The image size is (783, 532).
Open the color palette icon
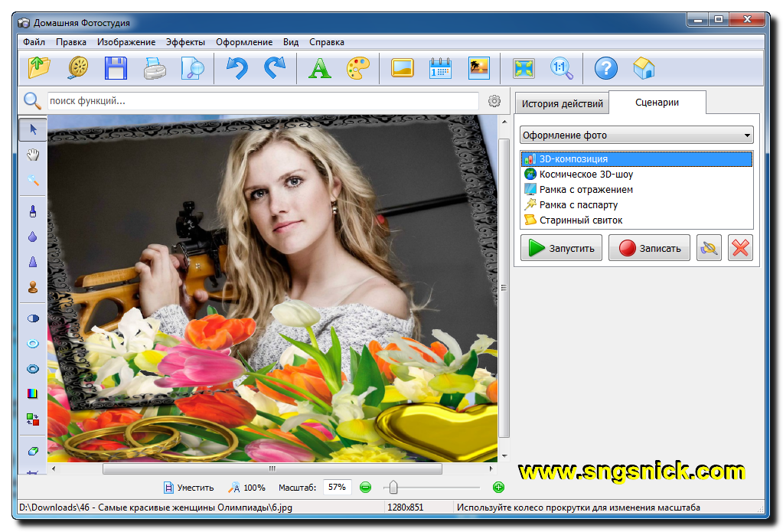(x=358, y=68)
